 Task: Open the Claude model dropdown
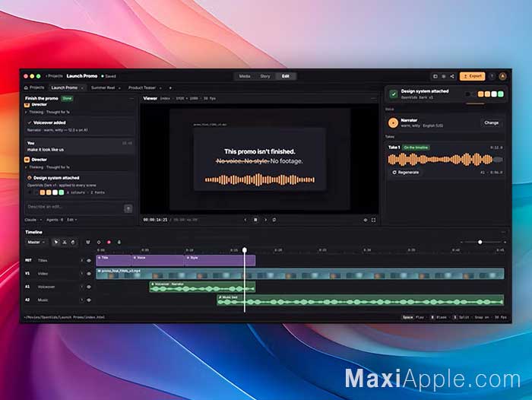click(x=33, y=220)
